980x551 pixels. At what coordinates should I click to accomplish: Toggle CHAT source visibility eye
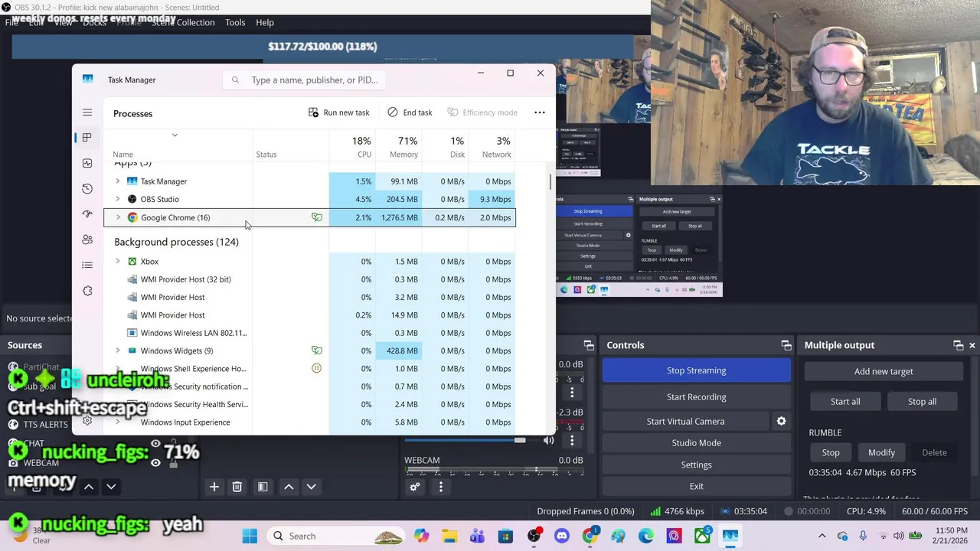(155, 443)
